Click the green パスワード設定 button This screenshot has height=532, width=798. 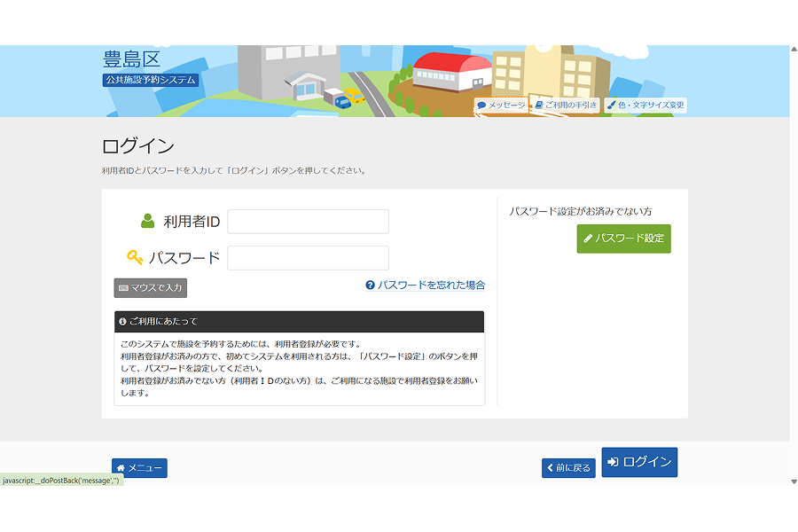click(x=623, y=239)
